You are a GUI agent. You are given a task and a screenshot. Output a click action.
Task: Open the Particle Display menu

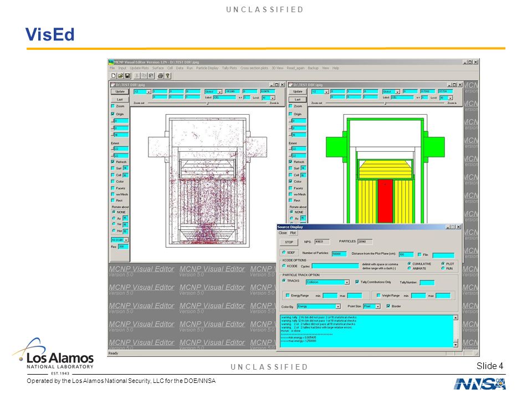pyautogui.click(x=207, y=68)
